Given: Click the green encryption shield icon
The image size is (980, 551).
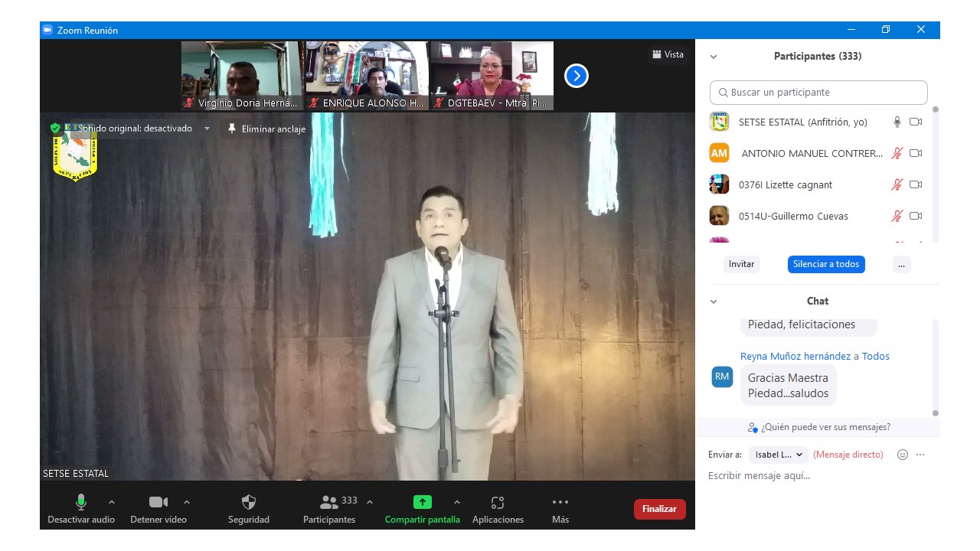Looking at the screenshot, I should click(x=55, y=128).
